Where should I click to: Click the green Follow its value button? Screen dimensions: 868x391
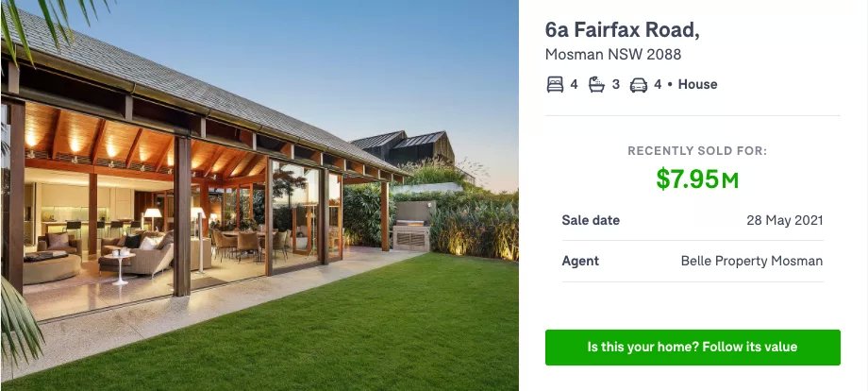point(693,348)
